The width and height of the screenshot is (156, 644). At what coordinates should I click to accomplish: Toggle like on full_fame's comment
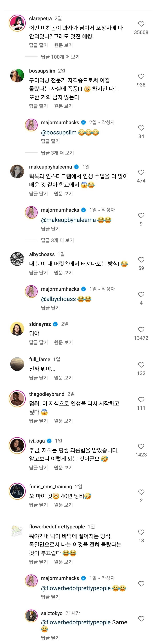coord(141,365)
